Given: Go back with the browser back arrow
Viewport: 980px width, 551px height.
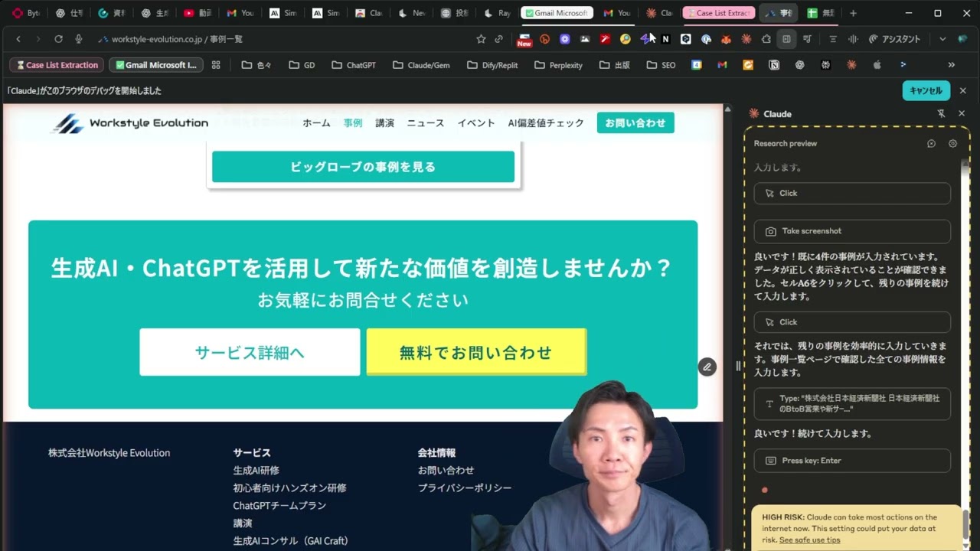Looking at the screenshot, I should (x=18, y=39).
